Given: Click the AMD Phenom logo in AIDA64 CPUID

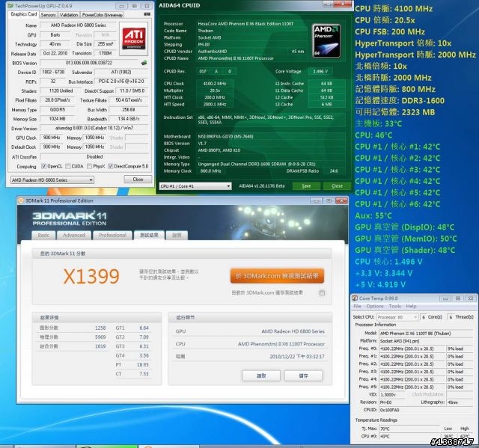Looking at the screenshot, I should (x=326, y=41).
